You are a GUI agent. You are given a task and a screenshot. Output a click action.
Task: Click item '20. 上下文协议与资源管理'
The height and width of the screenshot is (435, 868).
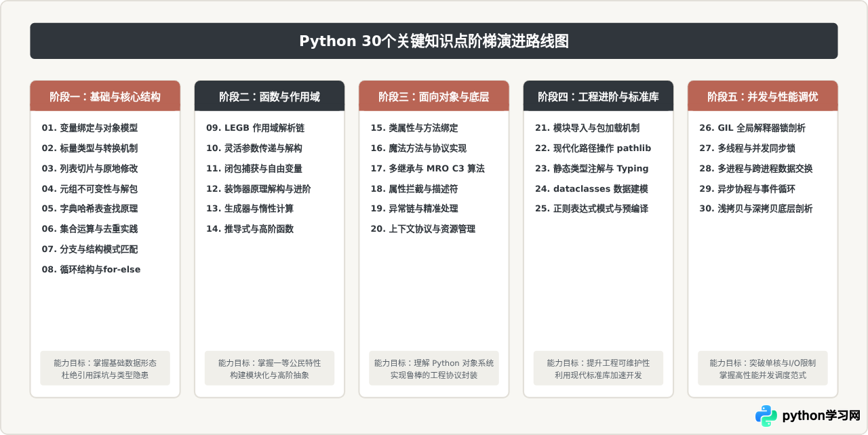[x=423, y=229]
